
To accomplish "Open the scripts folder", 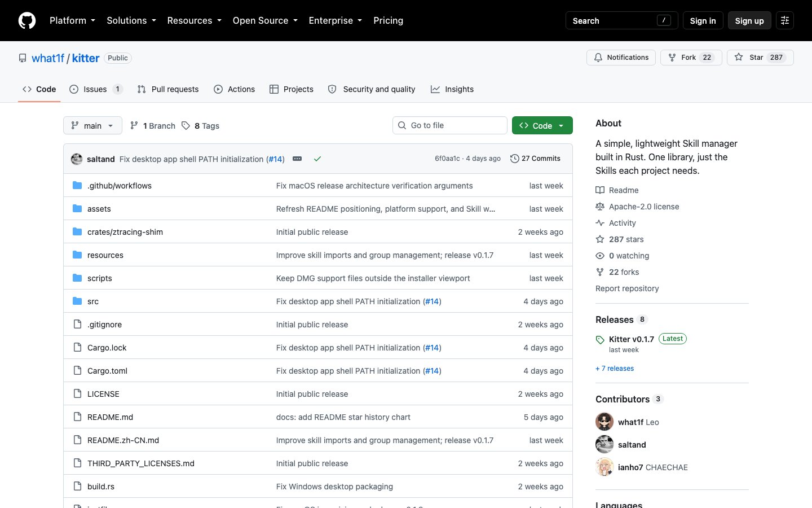I will [100, 278].
